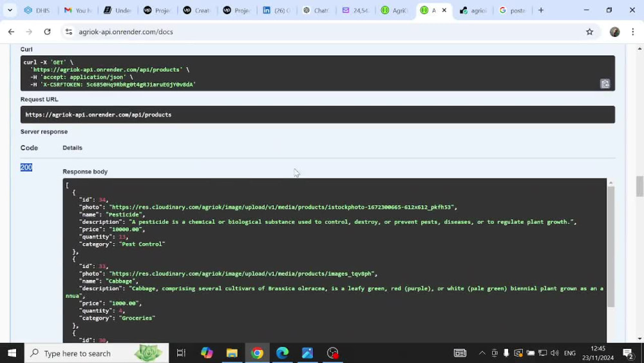This screenshot has width=644, height=363.
Task: Go forward to next page
Action: click(x=29, y=32)
